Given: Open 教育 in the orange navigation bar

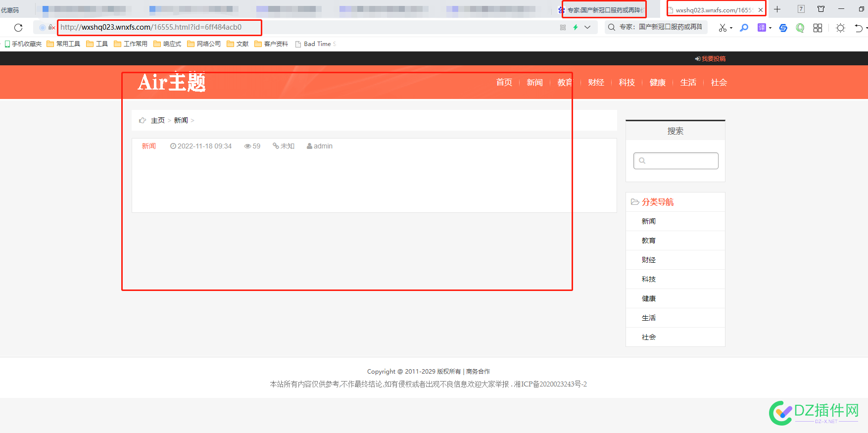Looking at the screenshot, I should pos(566,83).
